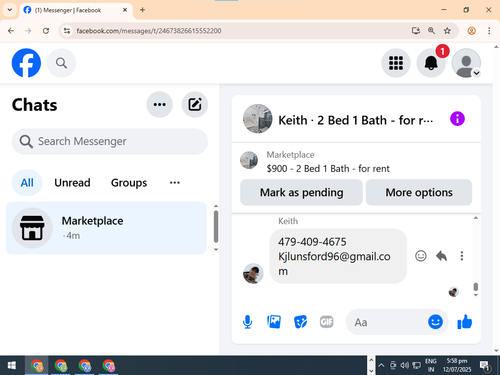
Task: Click Mark as pending button
Action: click(301, 192)
